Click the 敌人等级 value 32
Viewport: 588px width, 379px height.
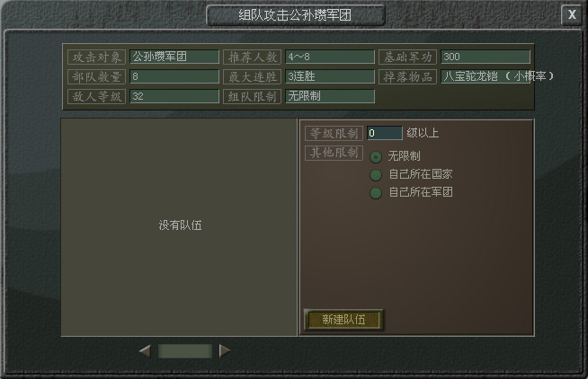(174, 96)
